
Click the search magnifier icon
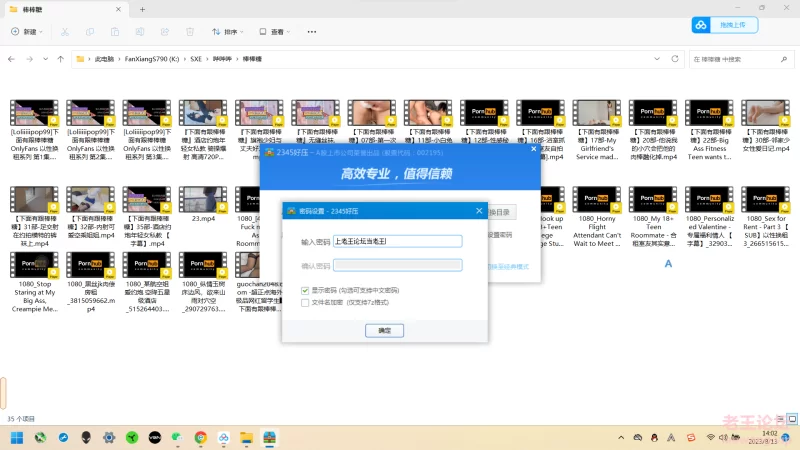(784, 59)
